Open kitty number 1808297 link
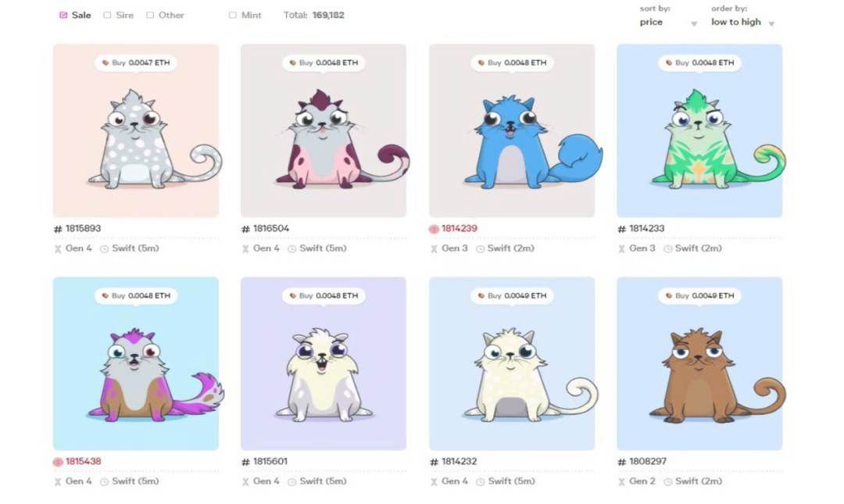The image size is (844, 504). coord(648,462)
